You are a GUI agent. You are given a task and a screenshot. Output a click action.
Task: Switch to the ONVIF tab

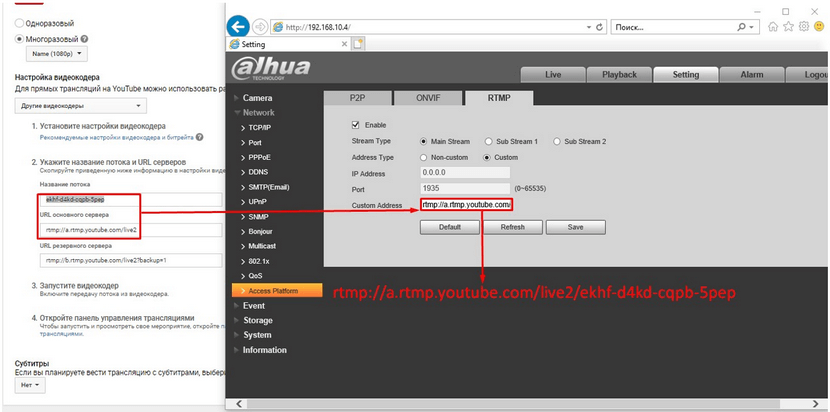coord(428,98)
